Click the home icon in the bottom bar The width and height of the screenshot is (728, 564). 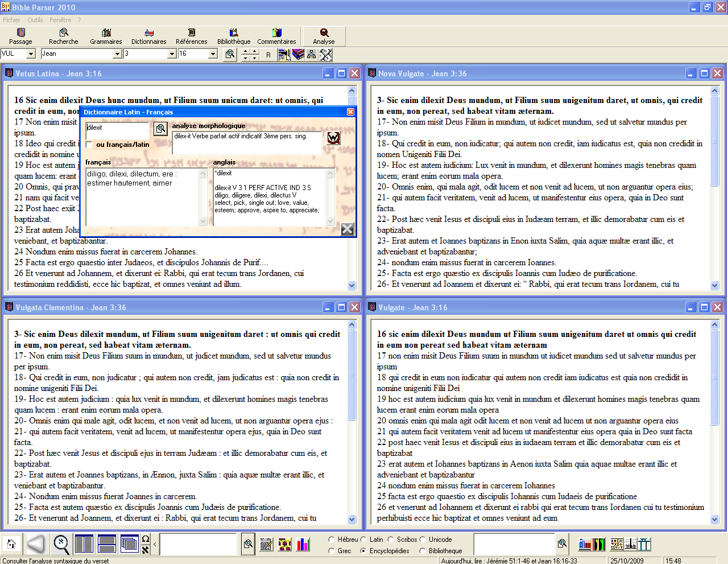point(11,544)
